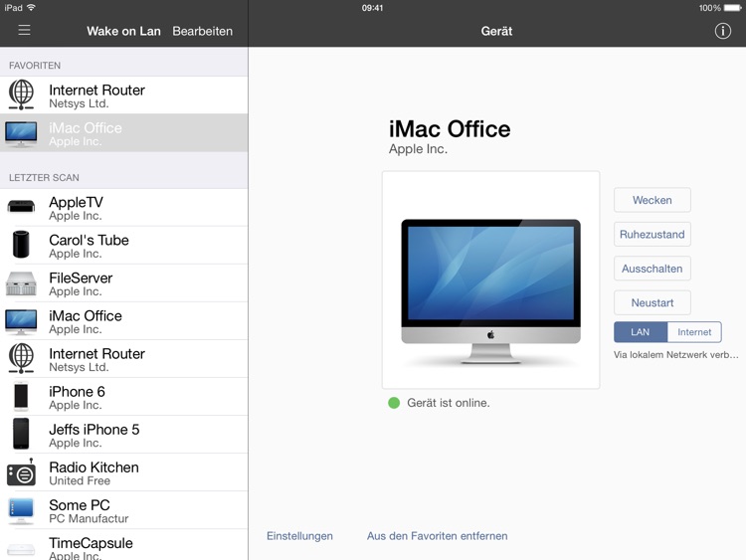Select iMac Office name in Letzter Scan
Image resolution: width=746 pixels, height=560 pixels.
[x=86, y=316]
